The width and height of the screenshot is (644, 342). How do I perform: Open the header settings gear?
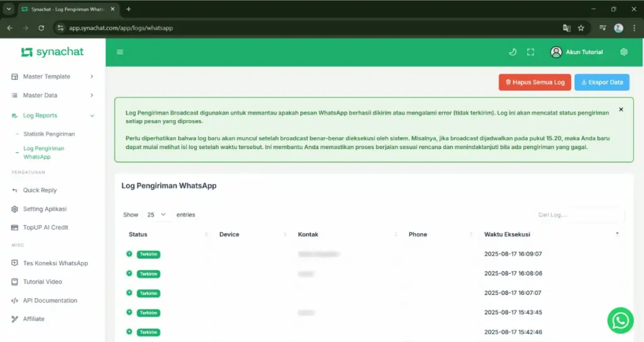pyautogui.click(x=624, y=52)
